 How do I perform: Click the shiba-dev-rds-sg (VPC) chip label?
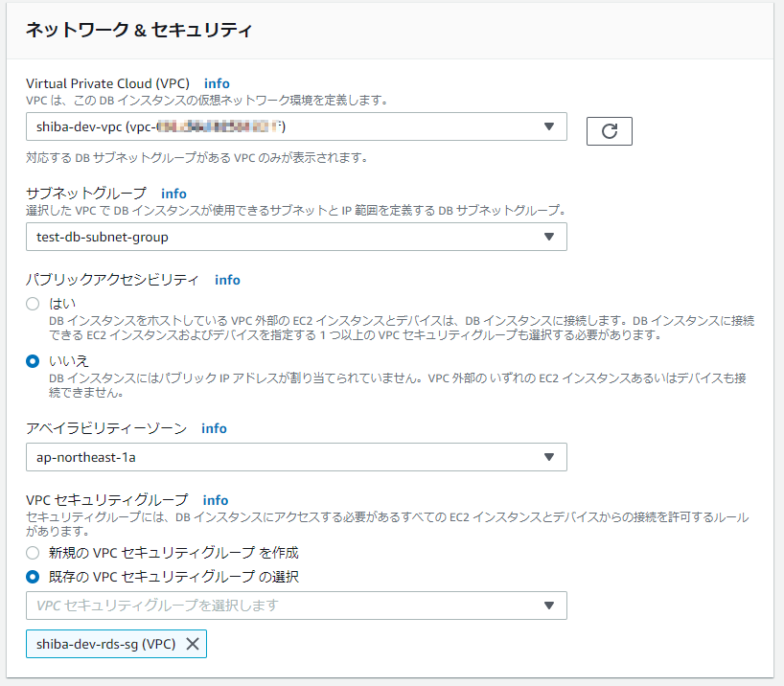105,643
